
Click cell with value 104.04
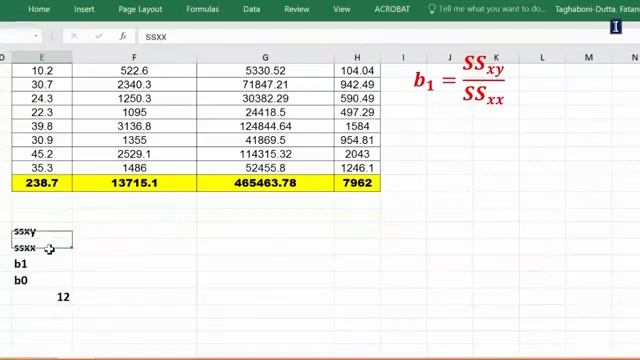pyautogui.click(x=357, y=71)
